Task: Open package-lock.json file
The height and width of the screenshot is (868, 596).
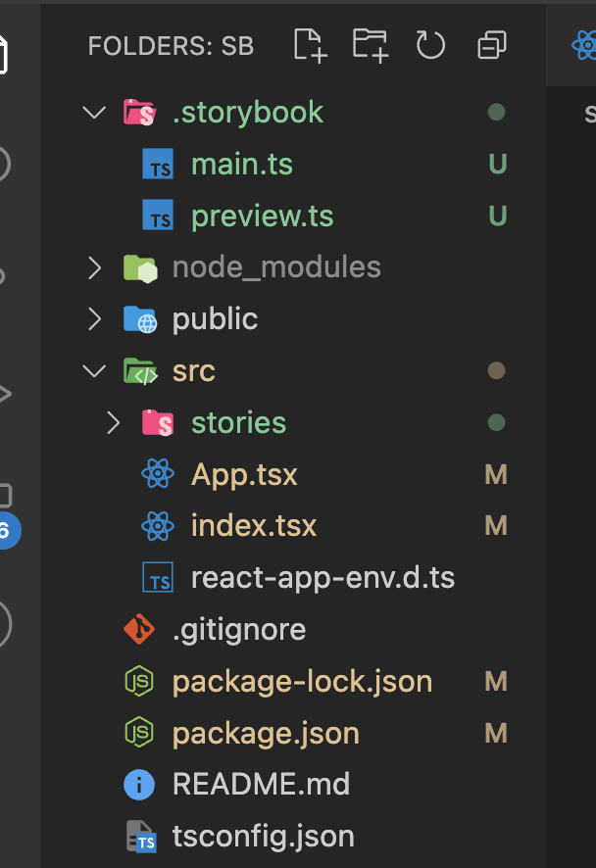Action: (x=303, y=682)
